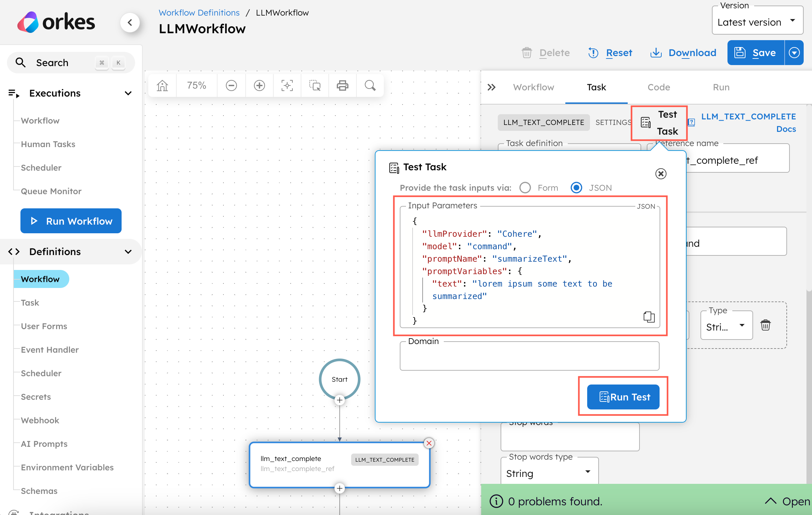Screen dimensions: 812x515
Task: Open Environment Variables in sidebar
Action: (67, 467)
